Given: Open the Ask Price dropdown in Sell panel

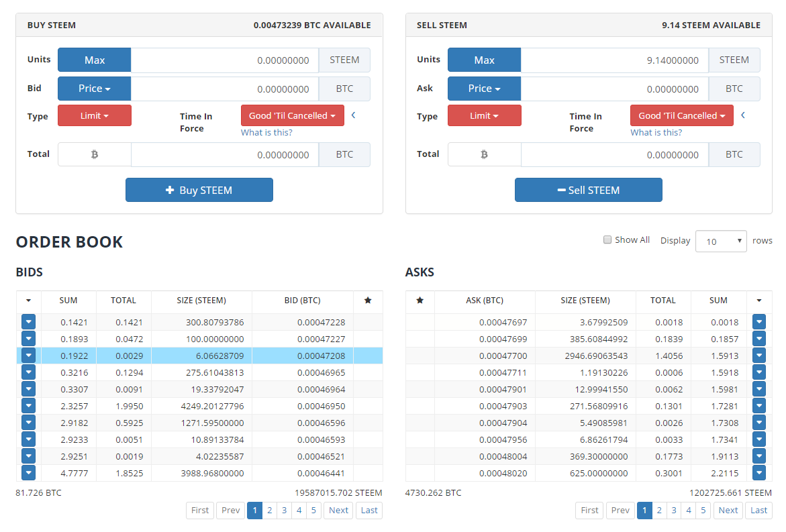Looking at the screenshot, I should click(x=484, y=88).
